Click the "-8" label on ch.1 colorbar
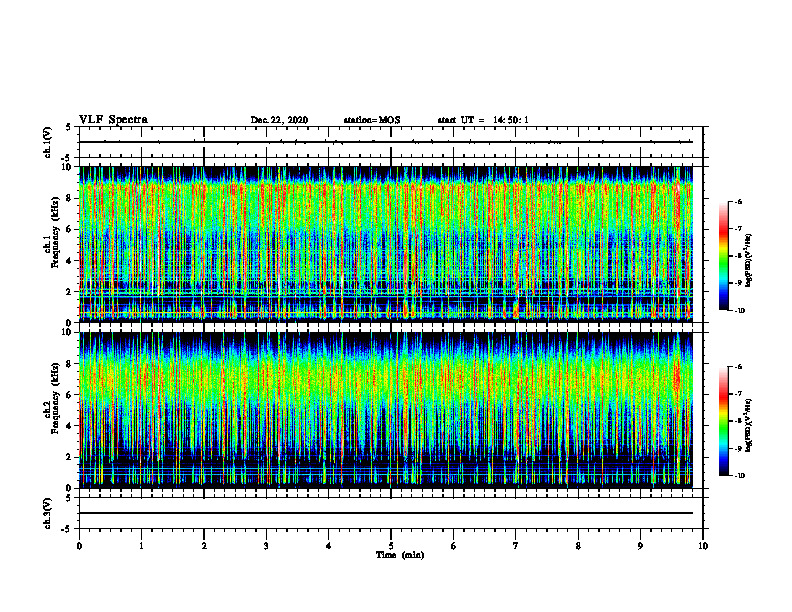The height and width of the screenshot is (612, 792). 738,256
